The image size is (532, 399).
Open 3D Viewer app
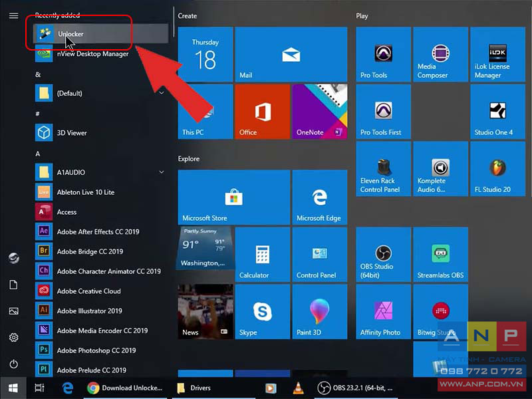tap(101, 132)
